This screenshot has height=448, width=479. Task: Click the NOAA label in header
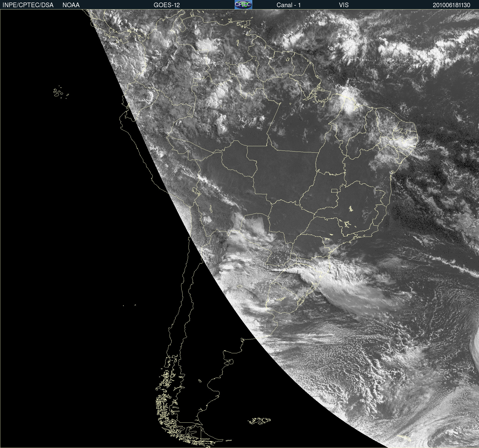[71, 5]
